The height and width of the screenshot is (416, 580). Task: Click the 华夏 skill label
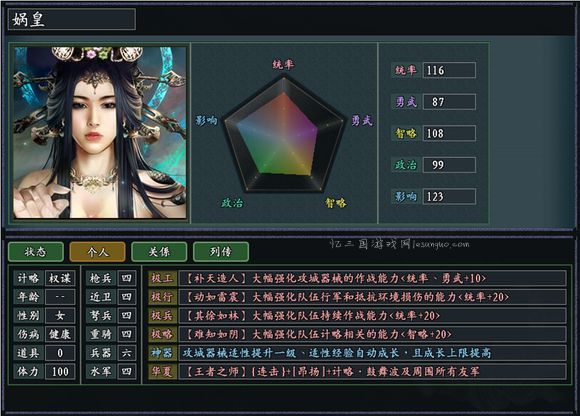click(162, 371)
